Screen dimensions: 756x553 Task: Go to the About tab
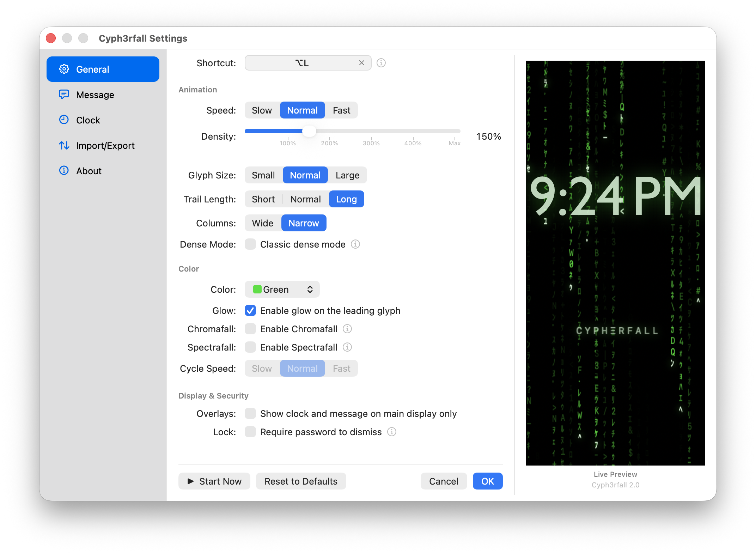(x=103, y=171)
